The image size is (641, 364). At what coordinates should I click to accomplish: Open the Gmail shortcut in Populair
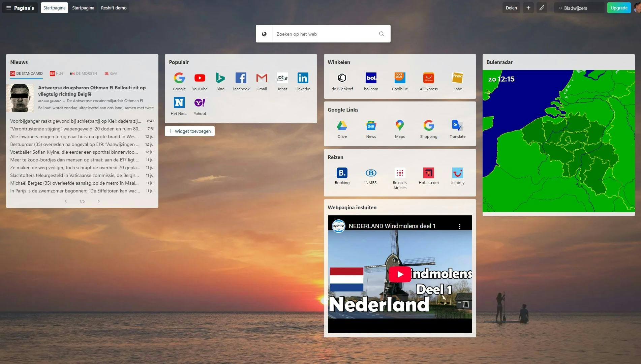click(x=262, y=81)
